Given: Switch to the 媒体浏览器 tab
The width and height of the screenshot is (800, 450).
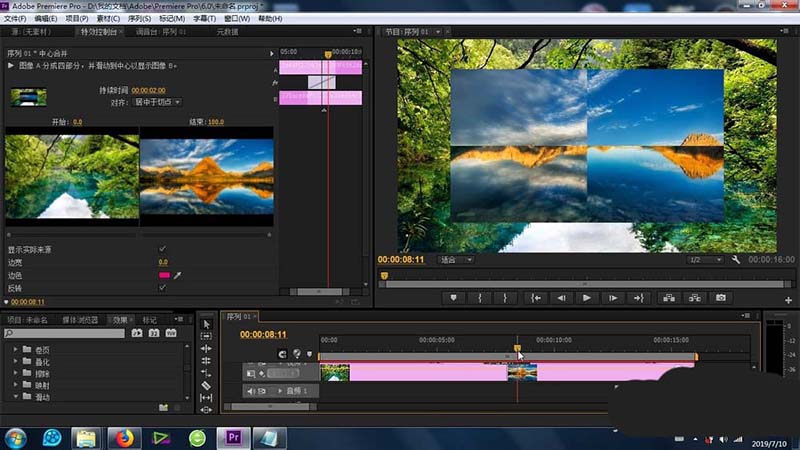Looking at the screenshot, I should coord(80,320).
